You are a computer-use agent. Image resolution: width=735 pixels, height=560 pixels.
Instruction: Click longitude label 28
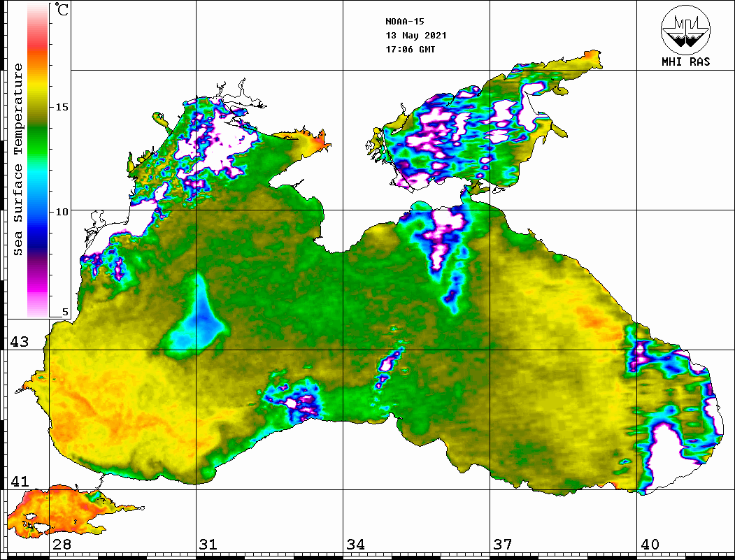pyautogui.click(x=62, y=544)
